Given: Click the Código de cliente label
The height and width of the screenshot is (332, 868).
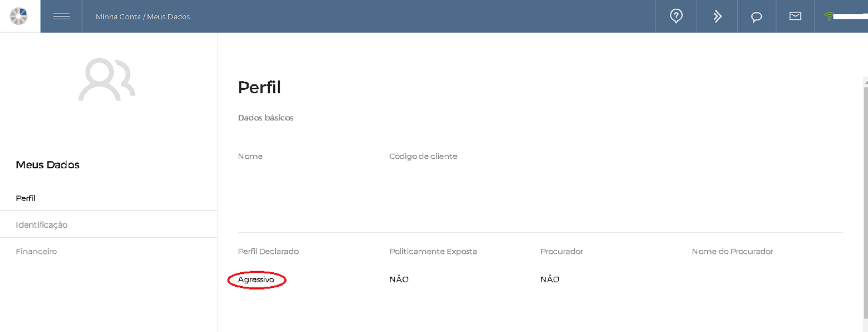Looking at the screenshot, I should click(x=423, y=156).
